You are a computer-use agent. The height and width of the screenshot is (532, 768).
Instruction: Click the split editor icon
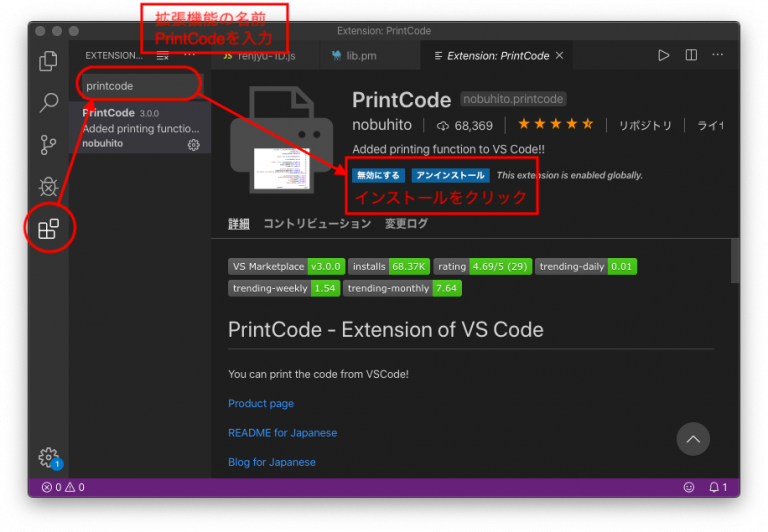691,56
